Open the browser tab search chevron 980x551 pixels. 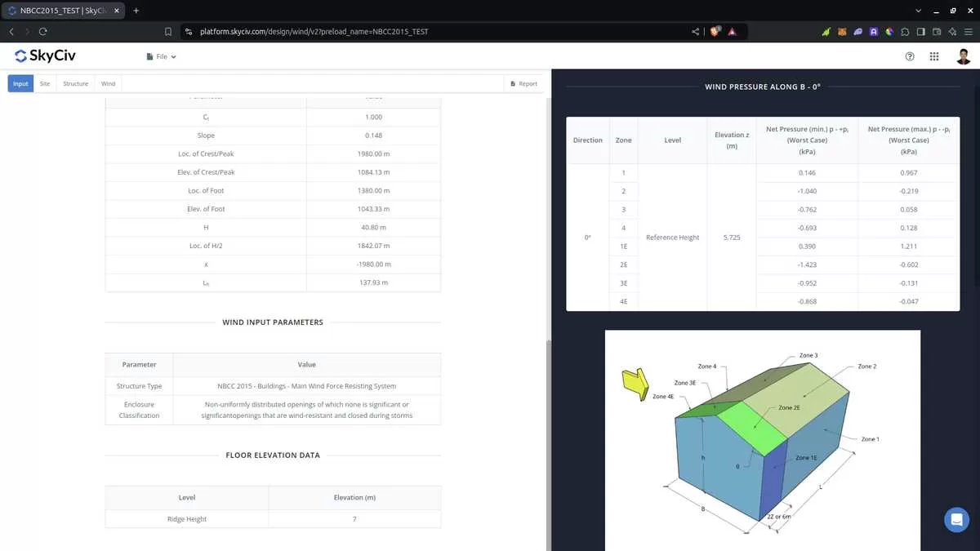click(919, 11)
